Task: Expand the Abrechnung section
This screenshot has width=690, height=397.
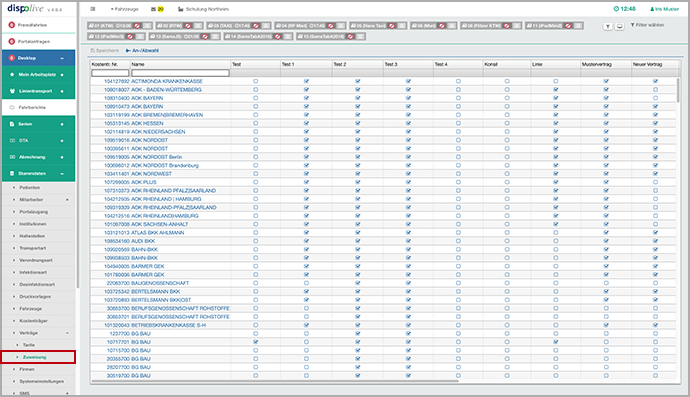Action: 62,157
